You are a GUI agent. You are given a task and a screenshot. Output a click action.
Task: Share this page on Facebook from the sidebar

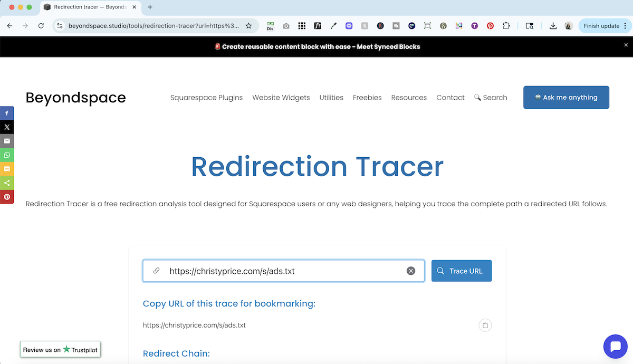(7, 113)
